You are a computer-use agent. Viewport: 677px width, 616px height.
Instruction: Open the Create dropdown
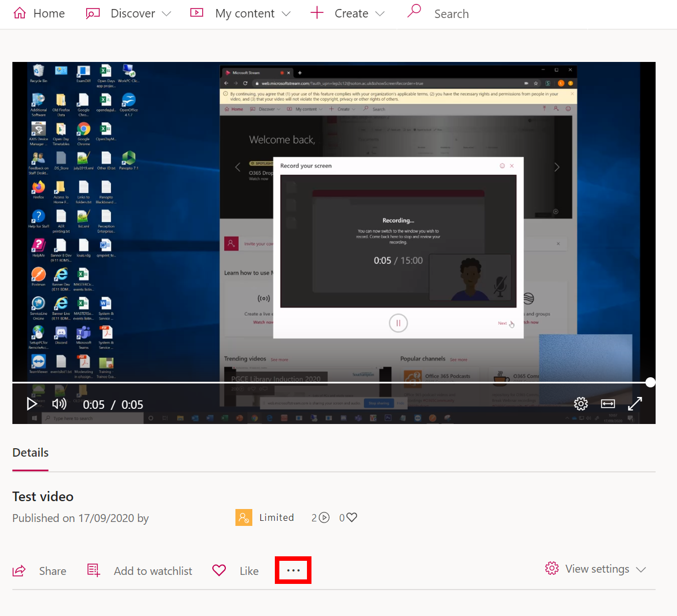click(348, 13)
